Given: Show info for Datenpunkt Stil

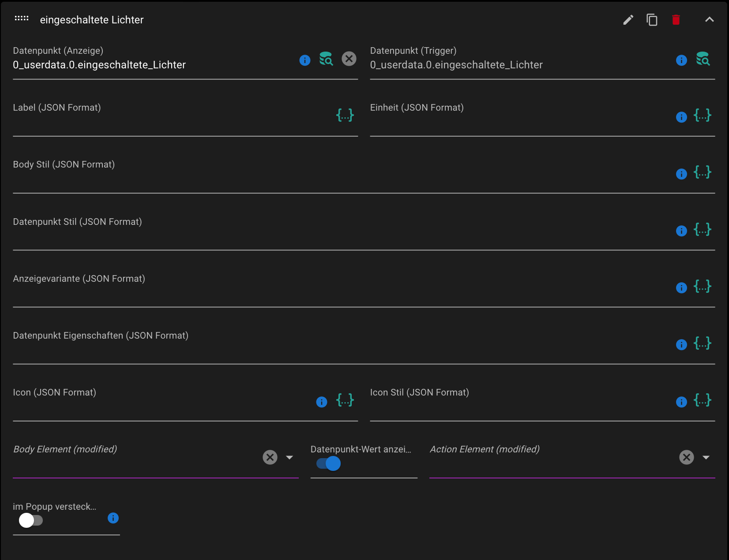Looking at the screenshot, I should coord(681,231).
